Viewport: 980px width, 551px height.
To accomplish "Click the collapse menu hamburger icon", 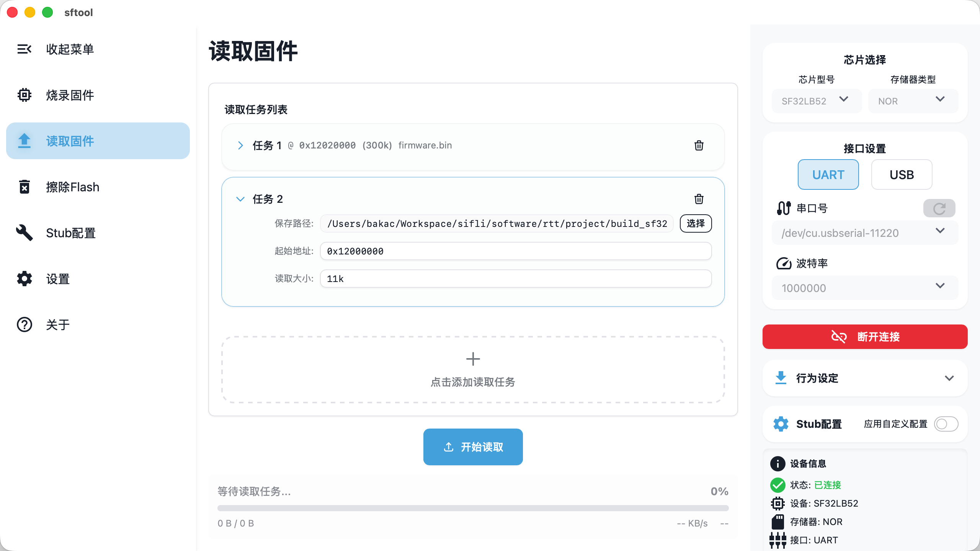I will [x=24, y=49].
